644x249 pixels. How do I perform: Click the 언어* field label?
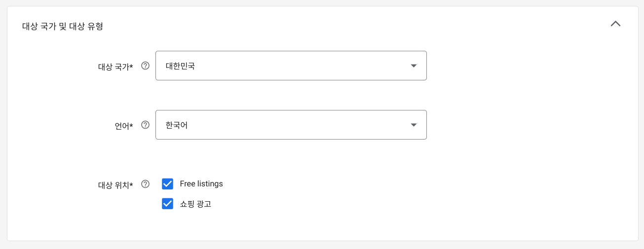[124, 126]
